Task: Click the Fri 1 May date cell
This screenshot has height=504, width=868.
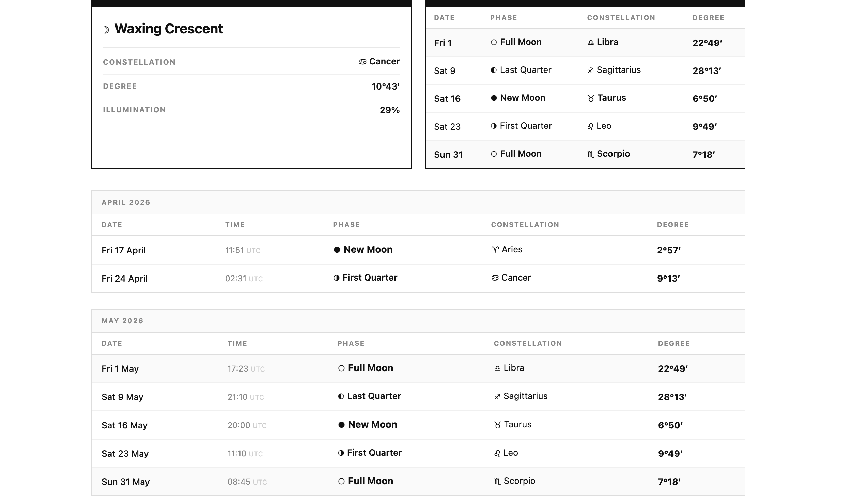Action: coord(120,369)
